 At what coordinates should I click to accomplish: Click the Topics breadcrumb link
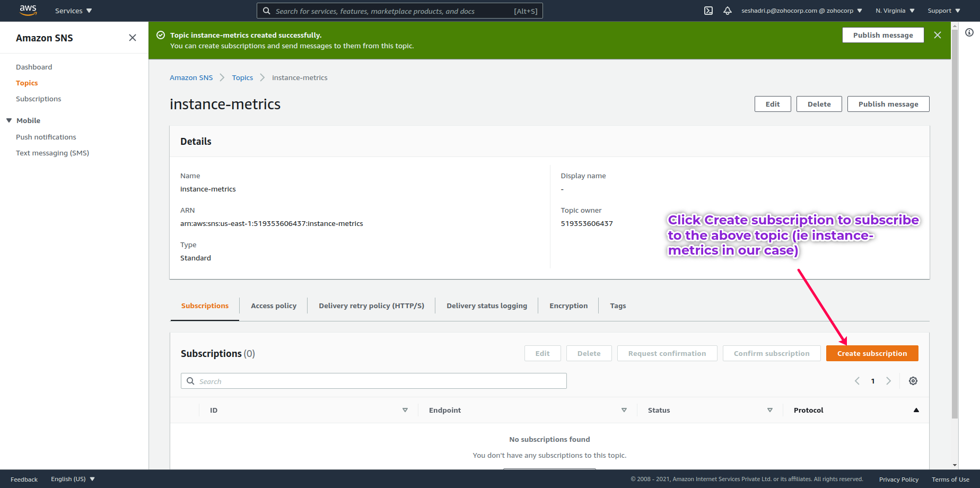click(x=242, y=77)
